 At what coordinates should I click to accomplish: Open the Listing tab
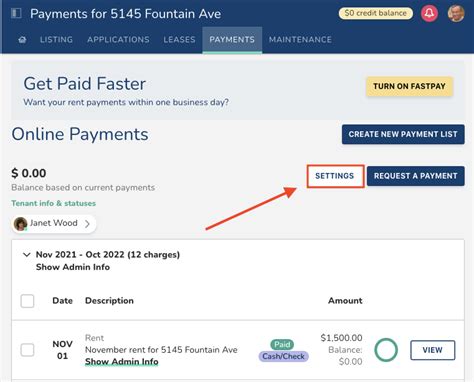click(56, 40)
